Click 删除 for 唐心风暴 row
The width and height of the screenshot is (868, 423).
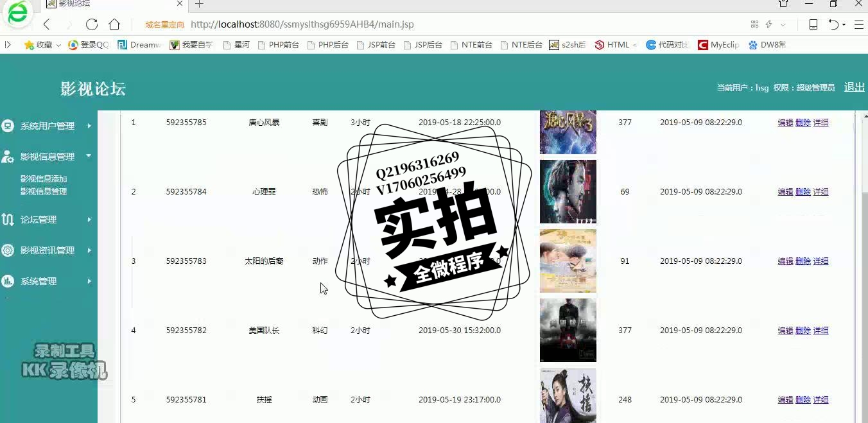pos(803,123)
